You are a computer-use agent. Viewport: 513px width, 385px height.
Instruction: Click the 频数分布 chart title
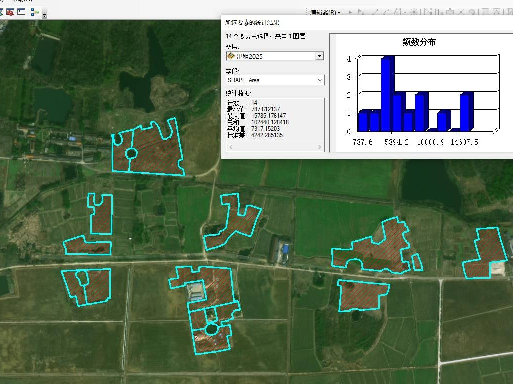point(419,42)
